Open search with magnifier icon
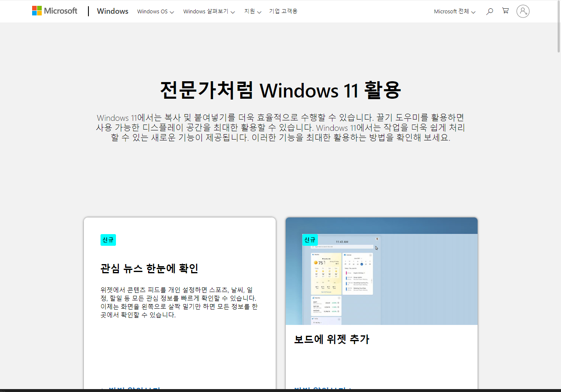This screenshot has width=561, height=392. coord(490,11)
